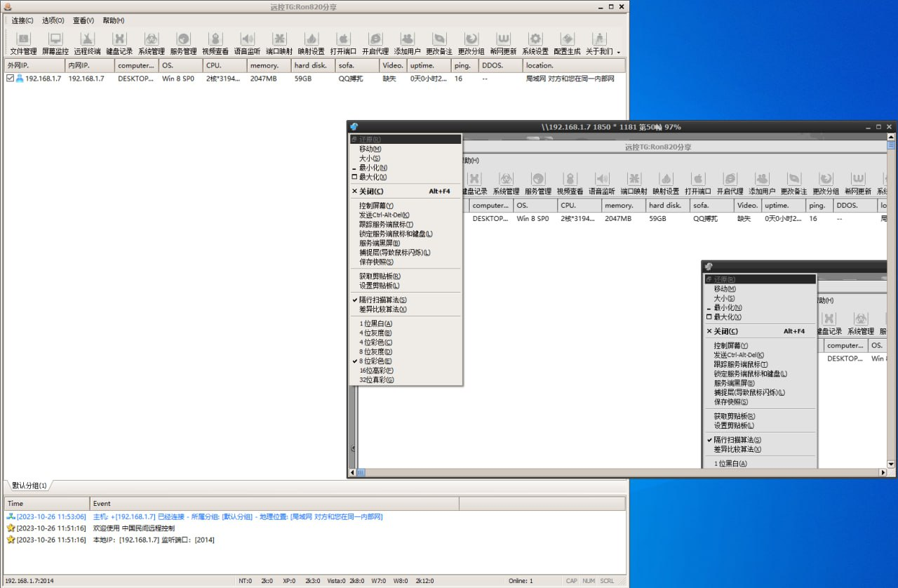Viewport: 898px width, 588px height.
Task: Click 服务管理 icon inside remote screen view
Action: click(x=538, y=183)
